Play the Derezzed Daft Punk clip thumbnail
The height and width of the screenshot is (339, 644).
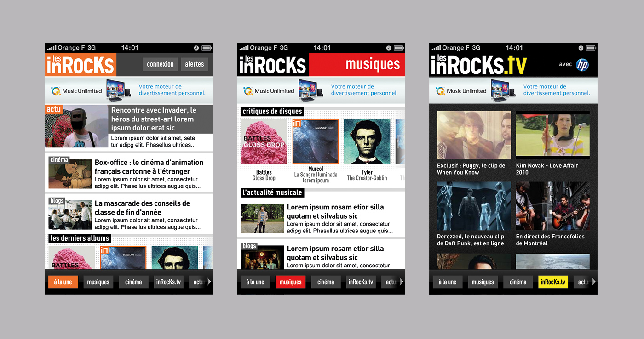pyautogui.click(x=473, y=206)
